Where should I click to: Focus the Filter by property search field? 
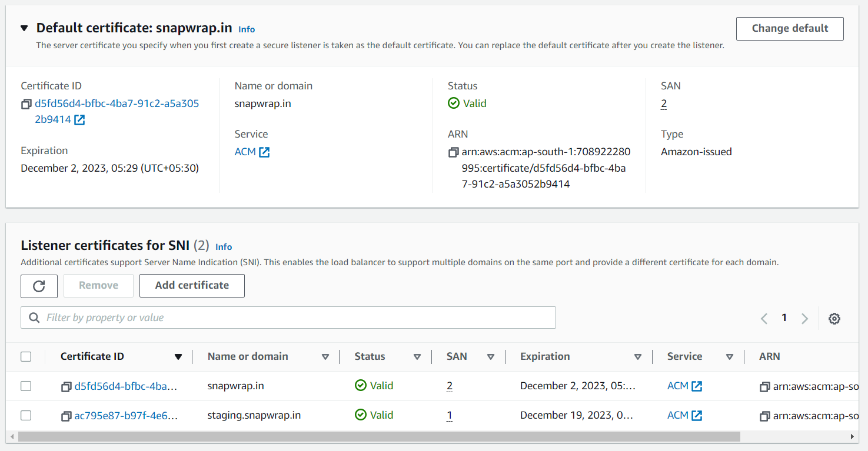(288, 318)
